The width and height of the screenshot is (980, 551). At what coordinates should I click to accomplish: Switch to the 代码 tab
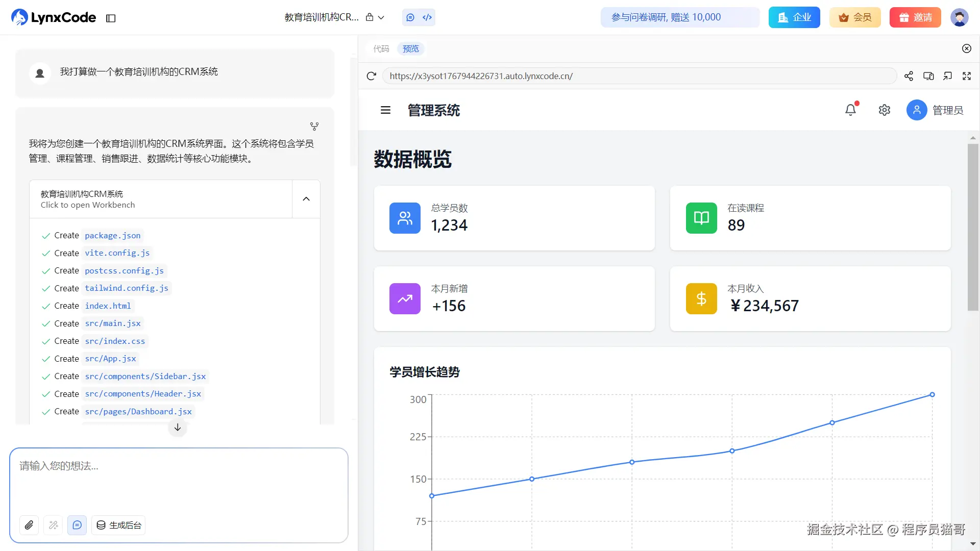381,48
